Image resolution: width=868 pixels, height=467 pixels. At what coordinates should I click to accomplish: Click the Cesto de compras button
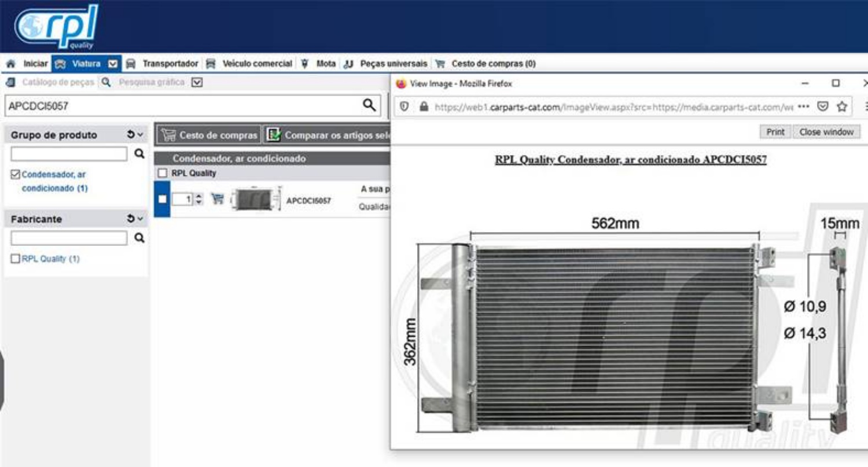pos(209,135)
